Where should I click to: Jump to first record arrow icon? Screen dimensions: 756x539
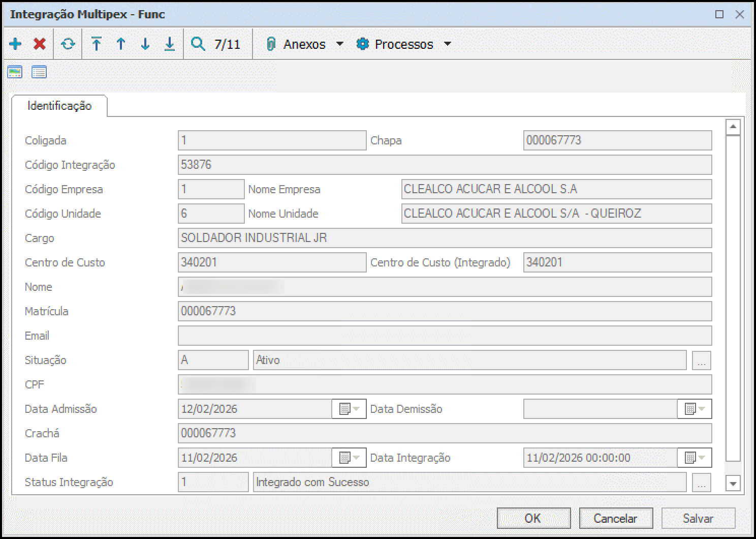pyautogui.click(x=97, y=44)
